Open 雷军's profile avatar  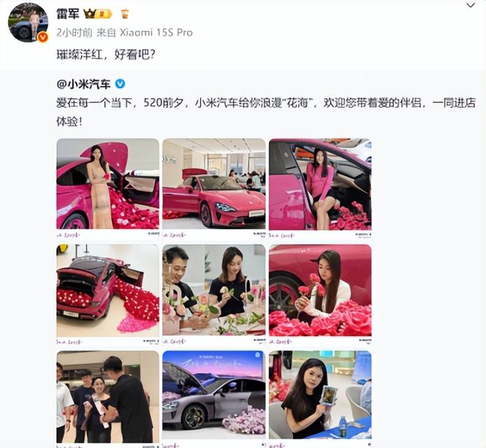[28, 22]
